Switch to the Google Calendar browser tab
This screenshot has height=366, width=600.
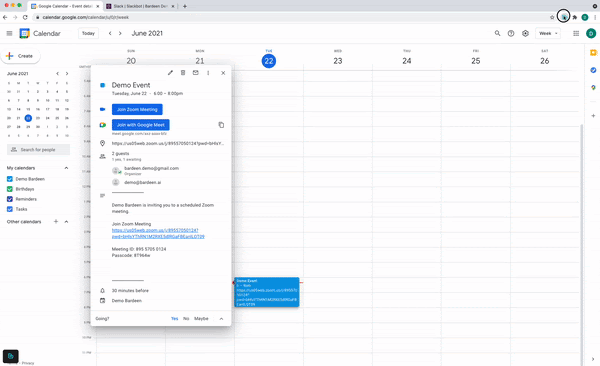click(x=65, y=6)
